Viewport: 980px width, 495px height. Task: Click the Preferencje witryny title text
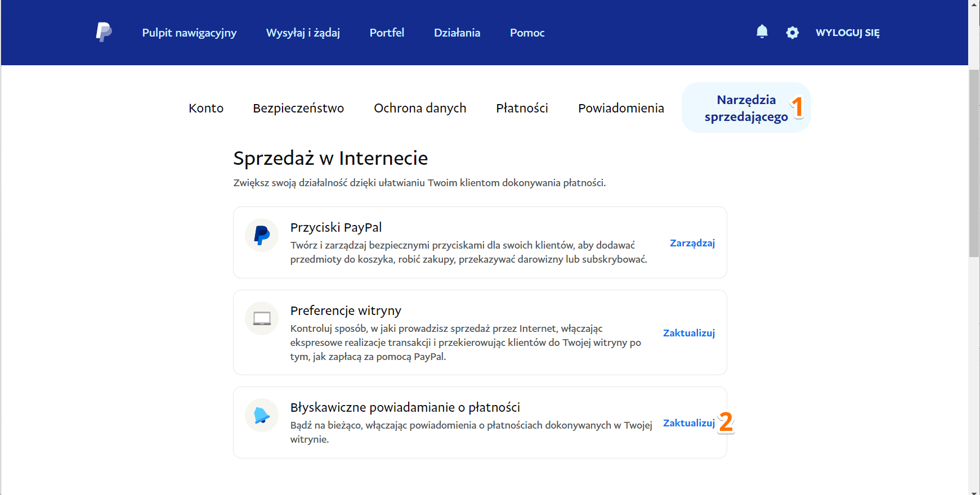pos(346,310)
